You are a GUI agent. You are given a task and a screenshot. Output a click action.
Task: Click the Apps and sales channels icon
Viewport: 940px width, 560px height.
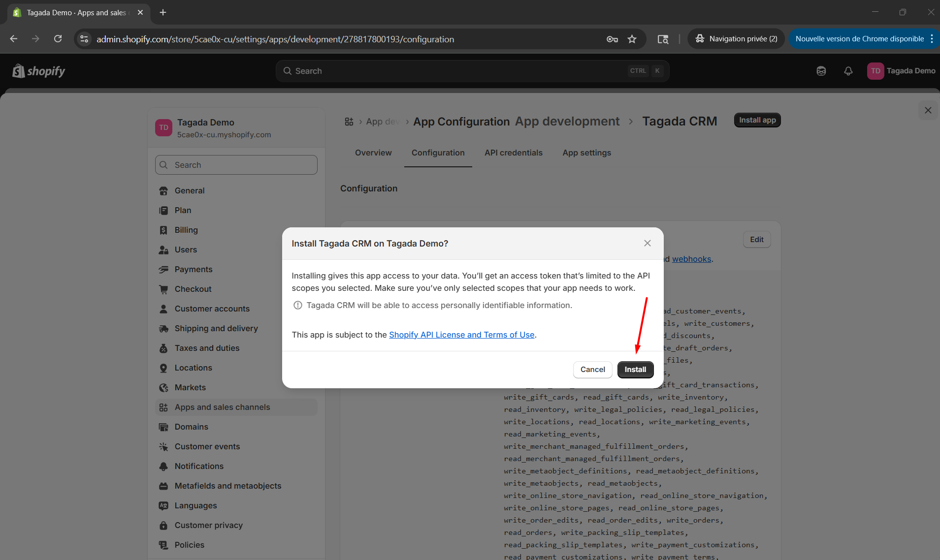tap(163, 407)
